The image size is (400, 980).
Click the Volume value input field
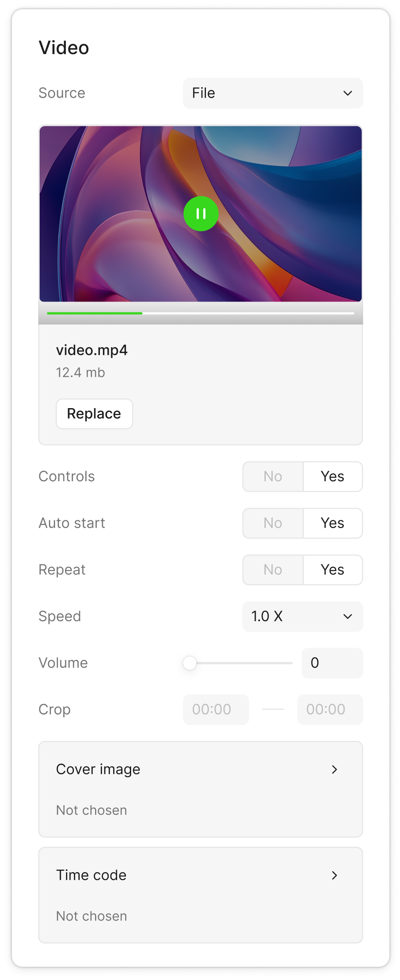tap(332, 663)
